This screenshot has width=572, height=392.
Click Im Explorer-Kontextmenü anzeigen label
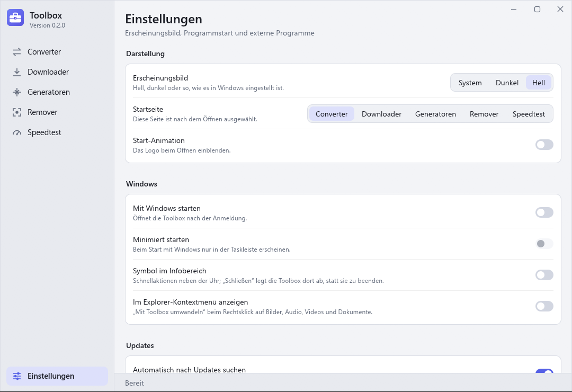click(x=191, y=302)
